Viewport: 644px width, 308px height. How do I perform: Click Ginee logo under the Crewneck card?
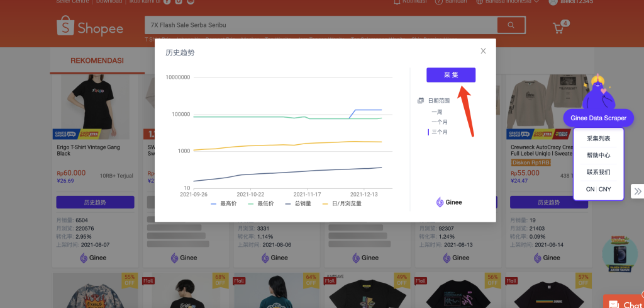(547, 258)
